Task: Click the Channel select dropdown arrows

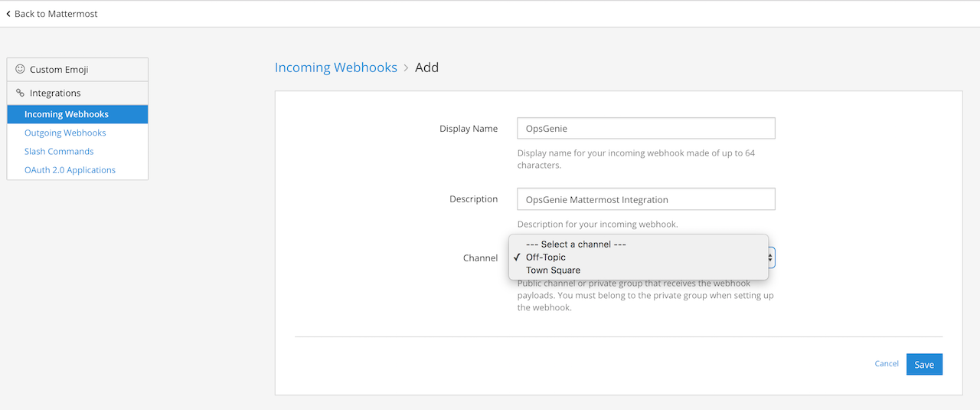Action: coord(771,257)
